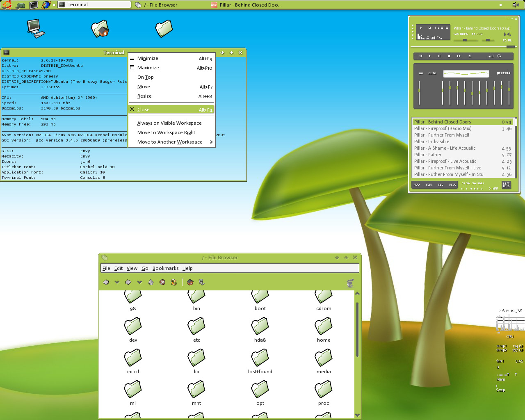Adjust the music player volume slider
Screen dimensions: 525x420
[x=466, y=40]
